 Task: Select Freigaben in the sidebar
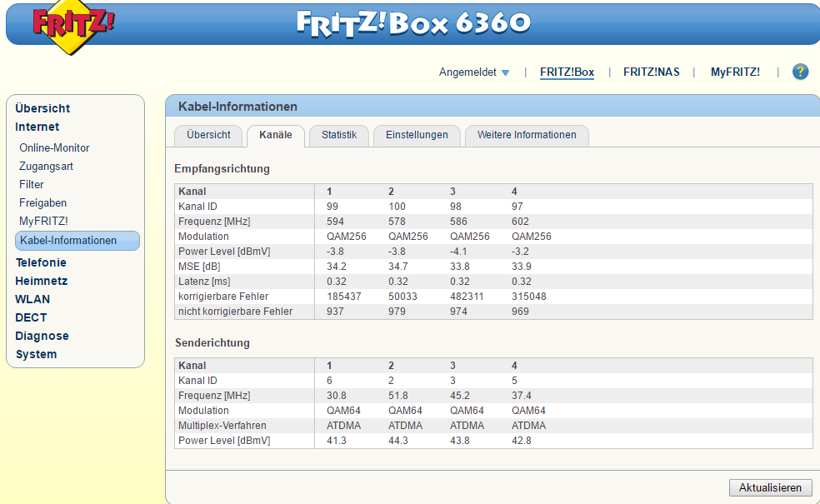(42, 202)
